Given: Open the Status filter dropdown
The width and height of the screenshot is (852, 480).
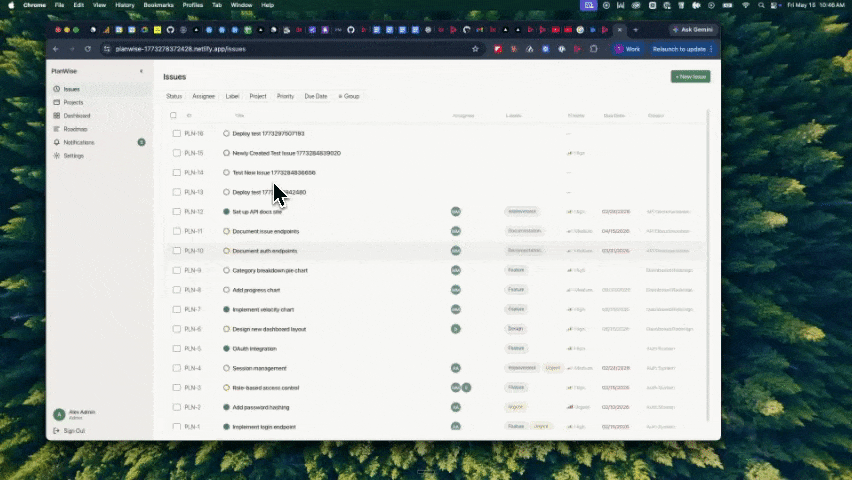Looking at the screenshot, I should (174, 96).
